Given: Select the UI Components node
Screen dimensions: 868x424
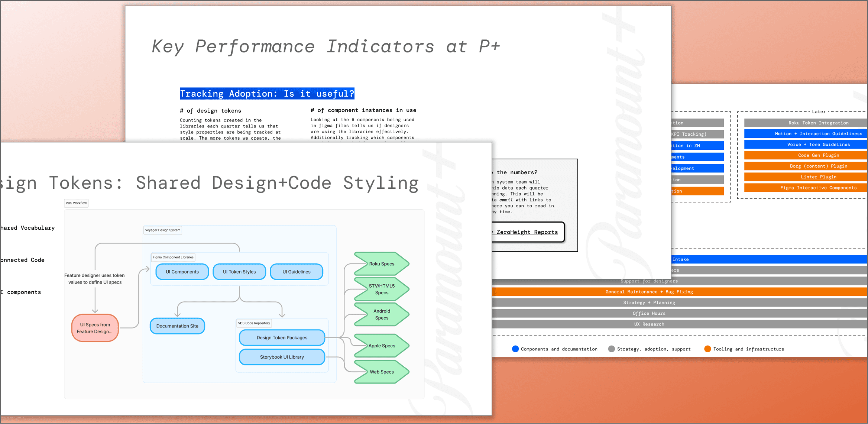Looking at the screenshot, I should coord(182,272).
